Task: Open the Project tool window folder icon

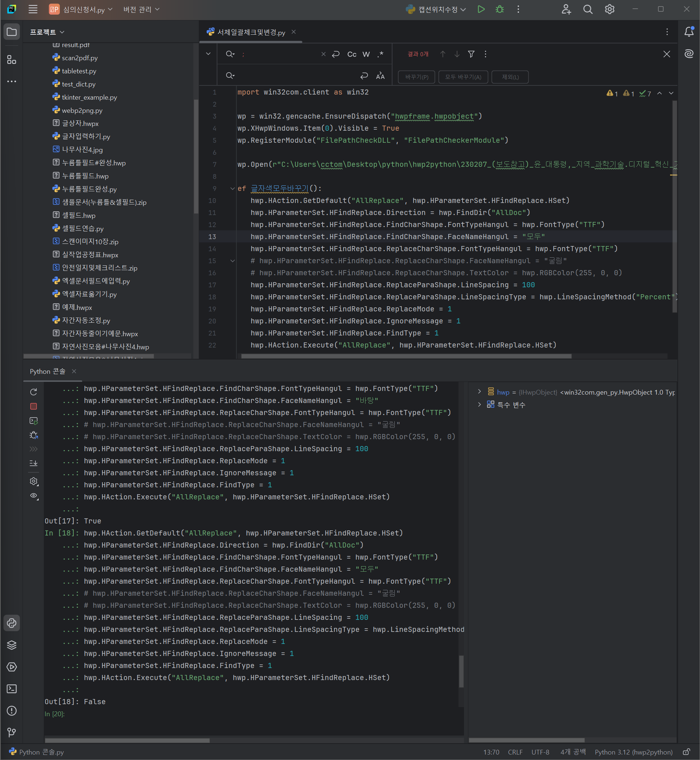Action: 12,32
